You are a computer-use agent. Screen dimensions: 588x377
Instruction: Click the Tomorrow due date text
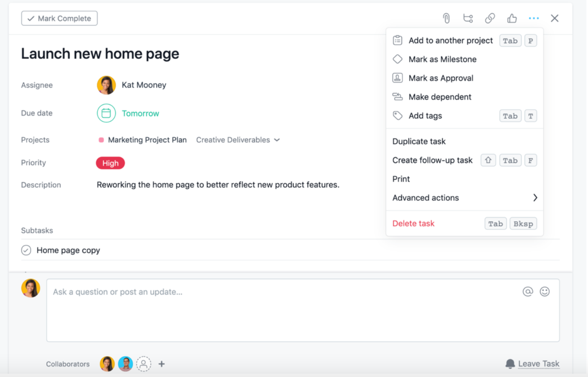click(140, 114)
